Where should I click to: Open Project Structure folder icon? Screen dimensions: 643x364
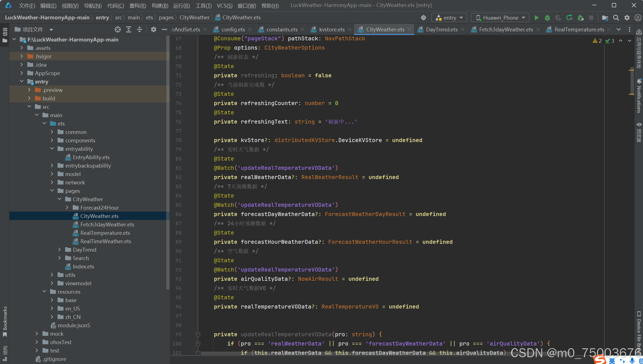(605, 18)
